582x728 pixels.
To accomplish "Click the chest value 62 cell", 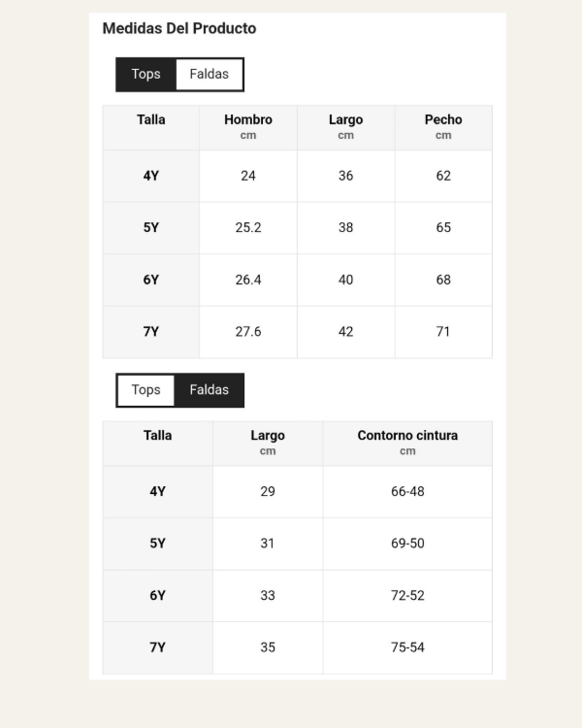I will 443,176.
